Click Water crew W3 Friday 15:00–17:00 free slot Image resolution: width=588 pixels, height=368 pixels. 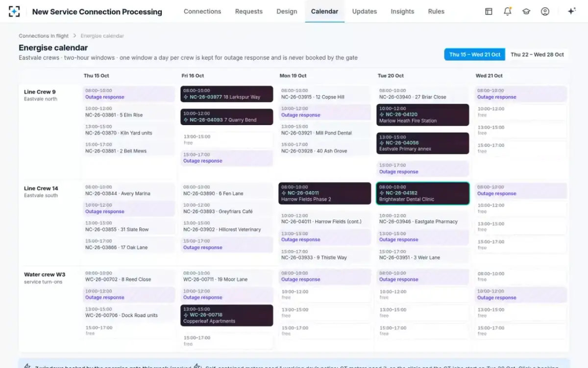227,341
